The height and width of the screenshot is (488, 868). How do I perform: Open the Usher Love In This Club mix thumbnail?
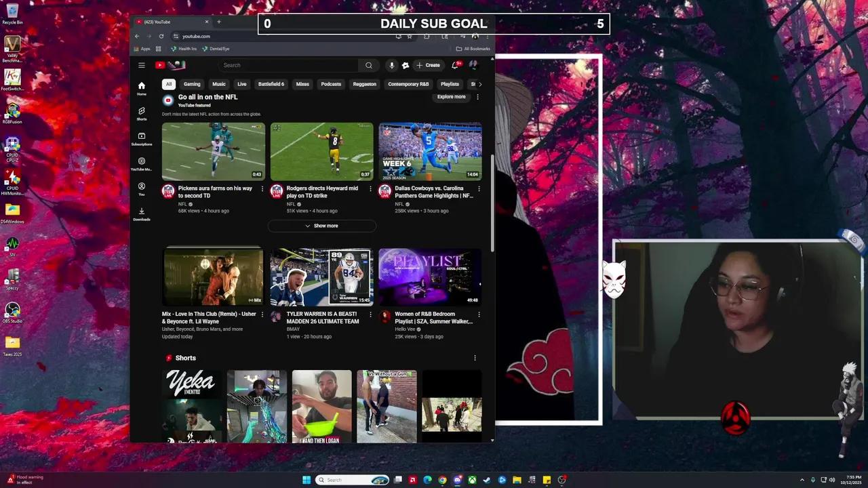click(213, 277)
